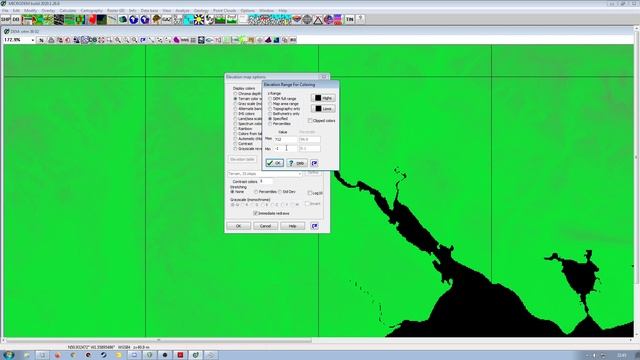The image size is (640, 360).
Task: Click the first magnifier zoom icon on map toolbar
Action: pos(118,40)
